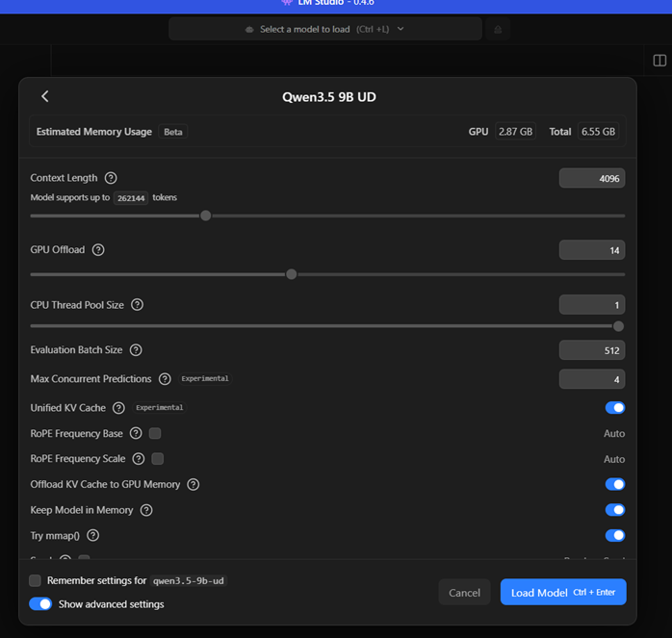Enable Remember settings for qwen3.5-9b-ud
Image resolution: width=672 pixels, height=638 pixels.
[x=36, y=581]
